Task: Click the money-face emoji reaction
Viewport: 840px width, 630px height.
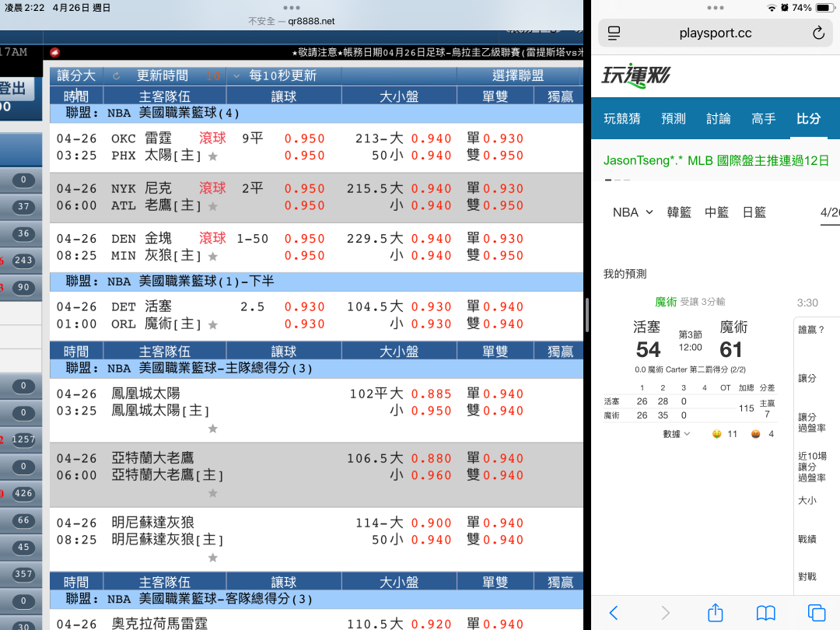Action: click(716, 434)
